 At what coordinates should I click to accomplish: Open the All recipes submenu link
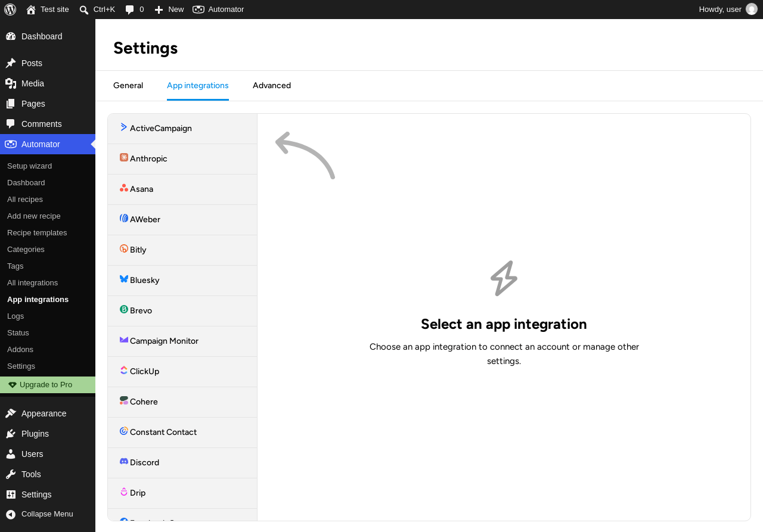(x=25, y=200)
